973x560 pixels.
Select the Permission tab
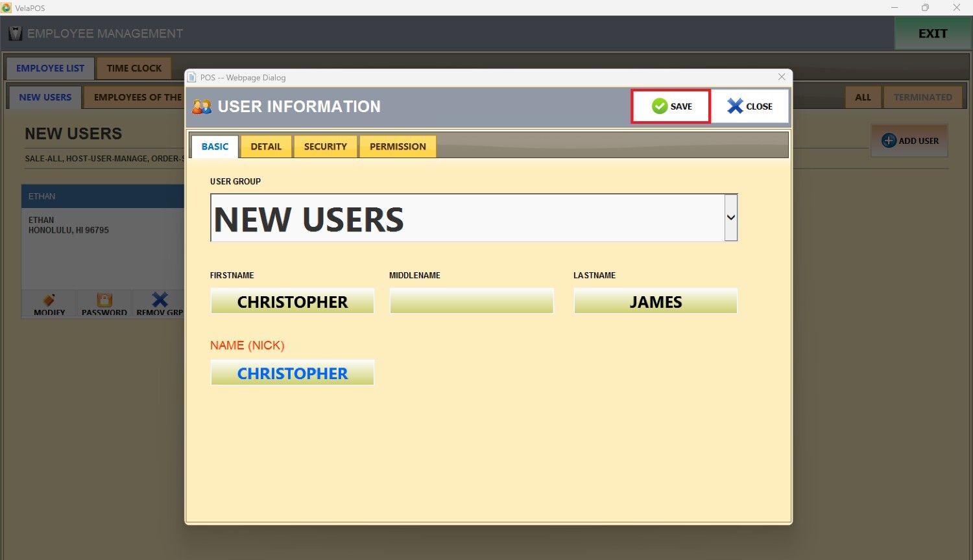(398, 146)
